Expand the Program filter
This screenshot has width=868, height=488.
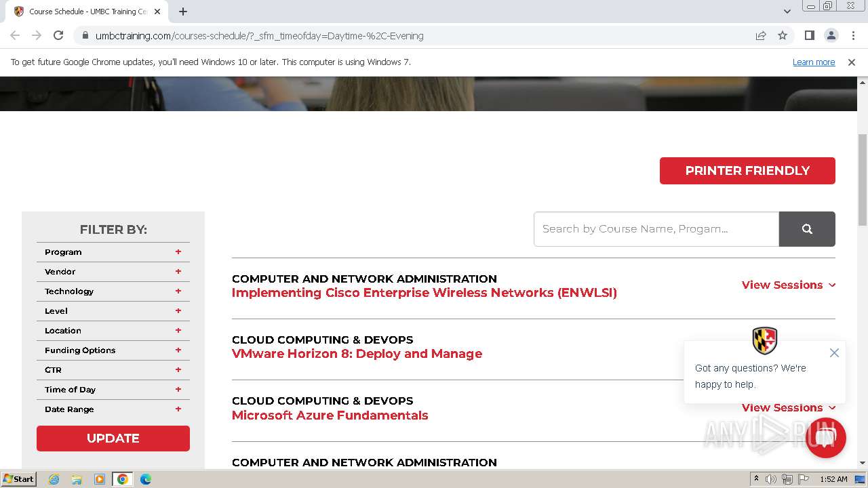(113, 252)
